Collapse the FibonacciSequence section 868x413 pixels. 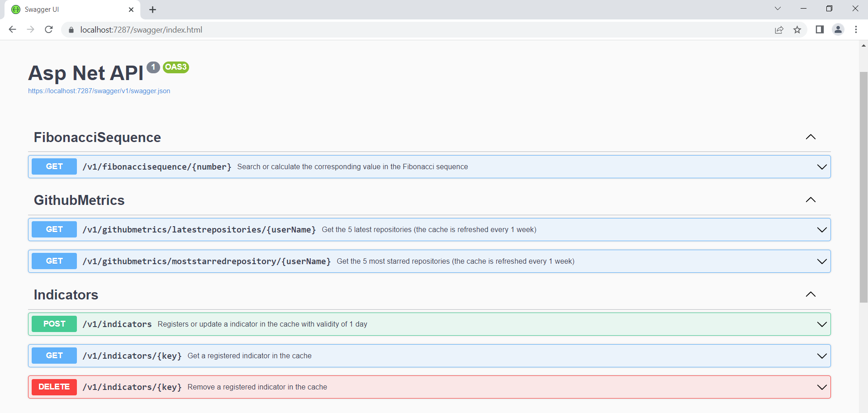pos(811,137)
